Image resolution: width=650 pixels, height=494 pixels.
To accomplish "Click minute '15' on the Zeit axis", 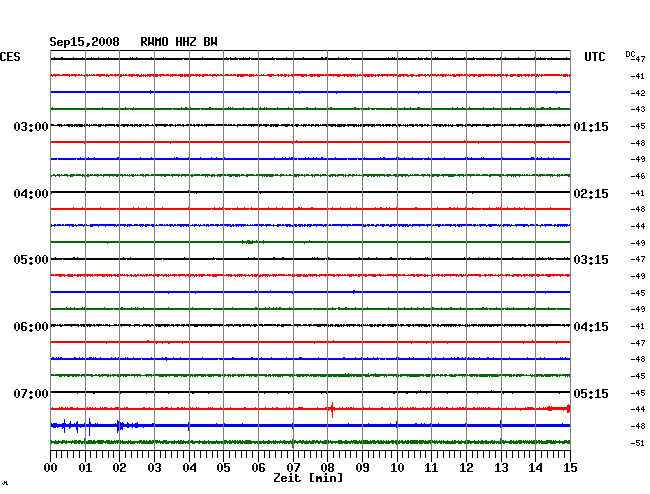I will tap(570, 468).
